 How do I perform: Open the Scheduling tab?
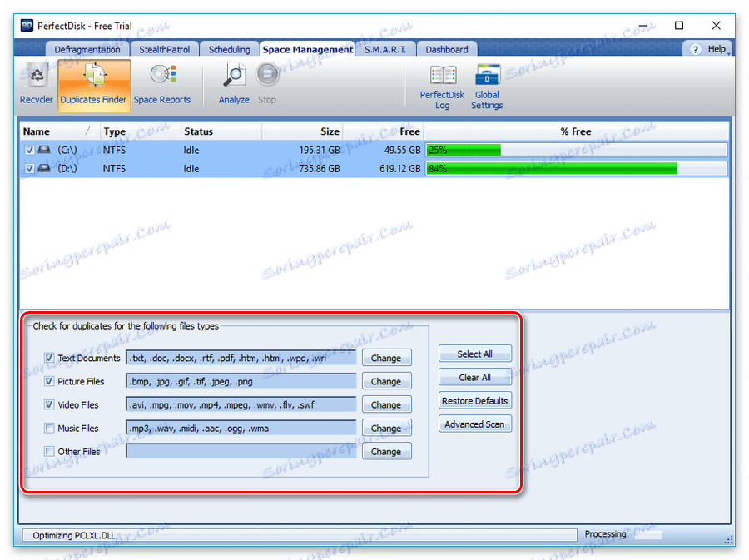point(230,50)
